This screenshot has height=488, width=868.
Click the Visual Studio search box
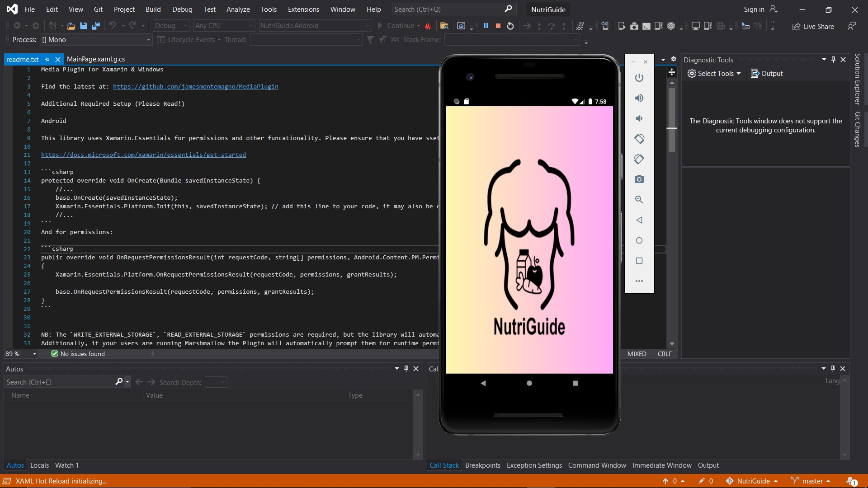click(453, 9)
